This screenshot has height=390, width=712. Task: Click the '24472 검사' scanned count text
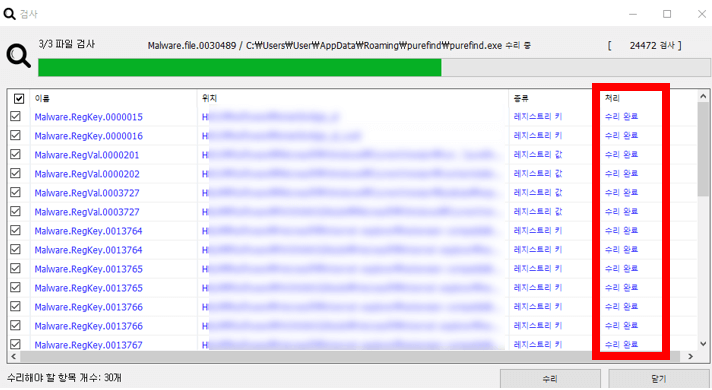652,45
